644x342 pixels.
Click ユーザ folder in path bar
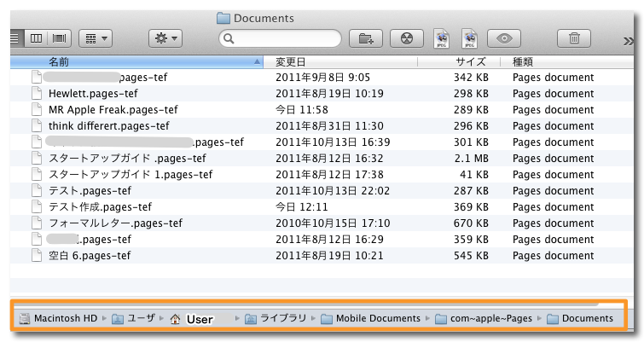(x=134, y=319)
